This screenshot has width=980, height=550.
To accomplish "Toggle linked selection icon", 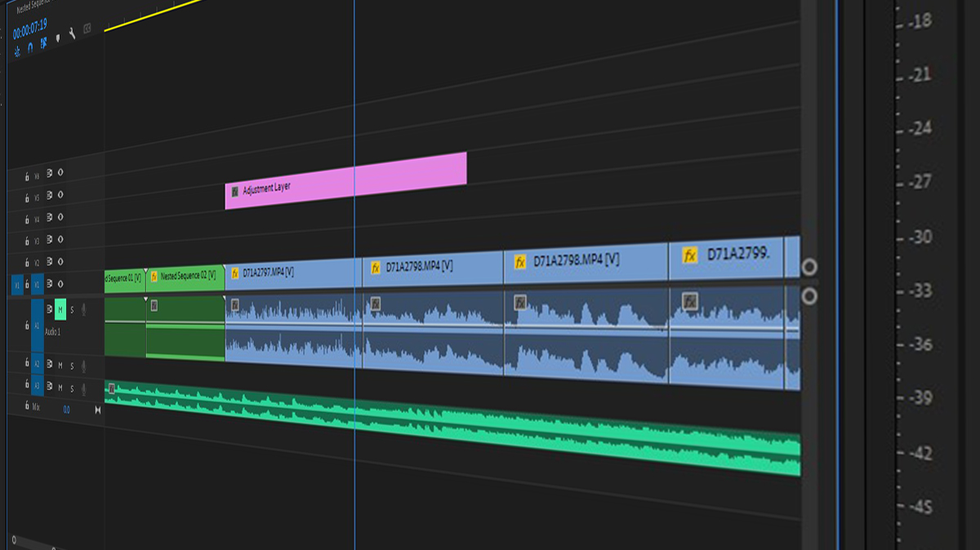I will point(43,42).
